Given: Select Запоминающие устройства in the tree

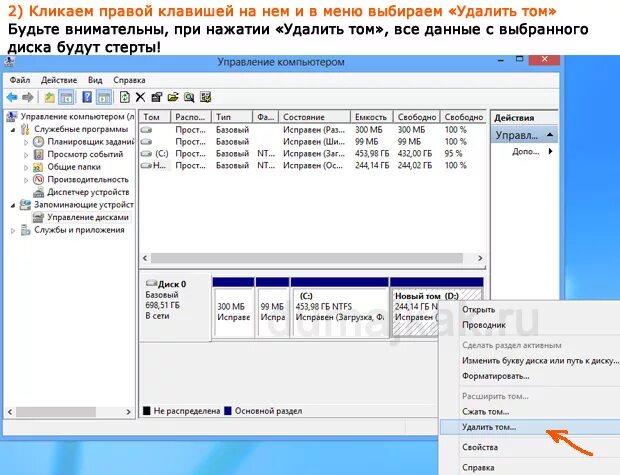Looking at the screenshot, I should coord(83,205).
